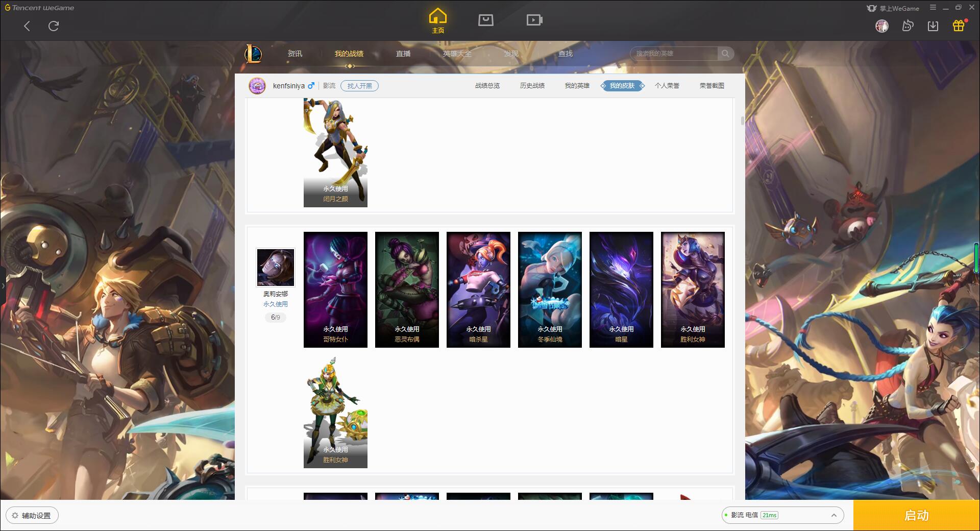Open the gift box icon
Image resolution: width=980 pixels, height=531 pixels.
[959, 26]
